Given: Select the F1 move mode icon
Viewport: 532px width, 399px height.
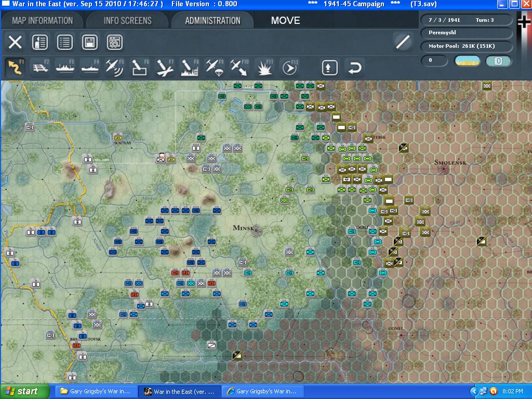Looking at the screenshot, I should (15, 67).
